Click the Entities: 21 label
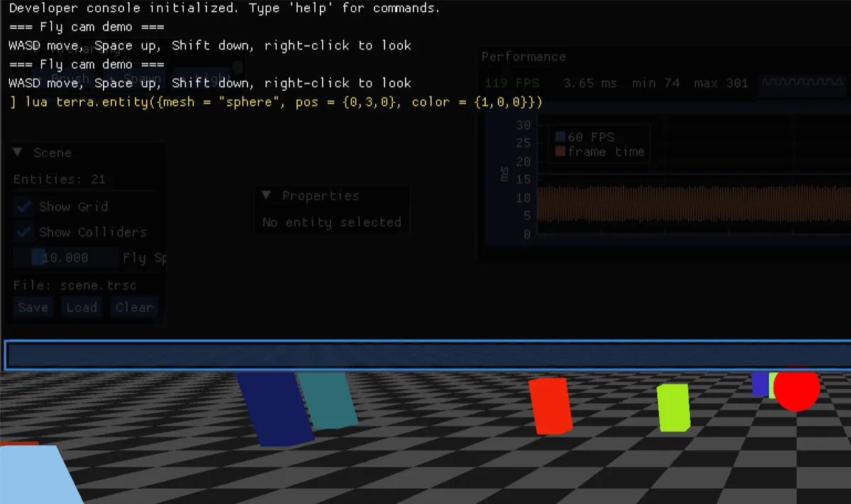Viewport: 851px width, 504px height. coord(60,179)
